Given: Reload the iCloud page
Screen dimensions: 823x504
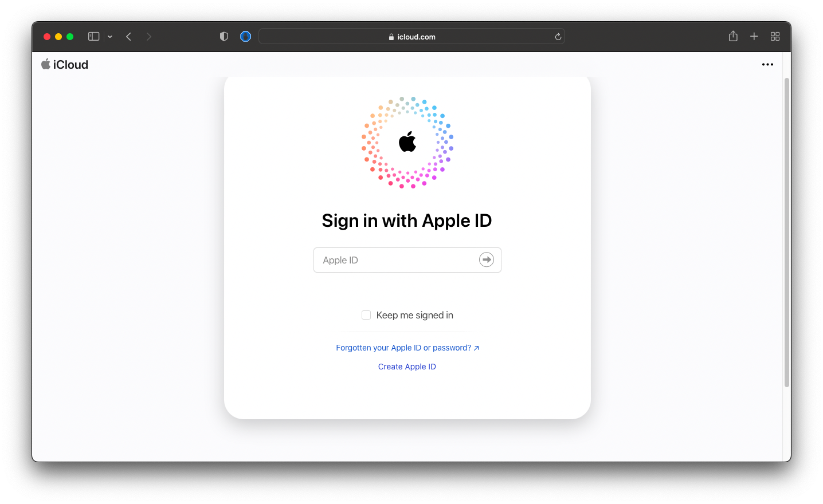Looking at the screenshot, I should pyautogui.click(x=558, y=36).
